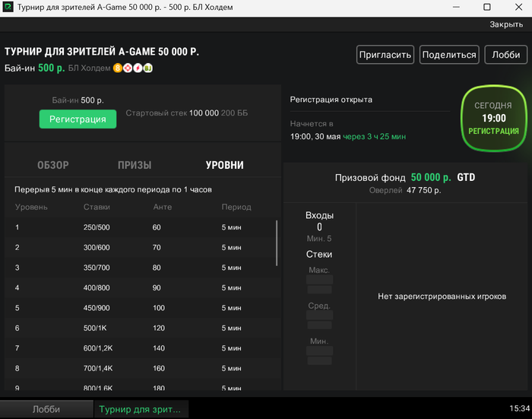
Task: Click blinds value 350/700 in level 3
Action: (97, 268)
